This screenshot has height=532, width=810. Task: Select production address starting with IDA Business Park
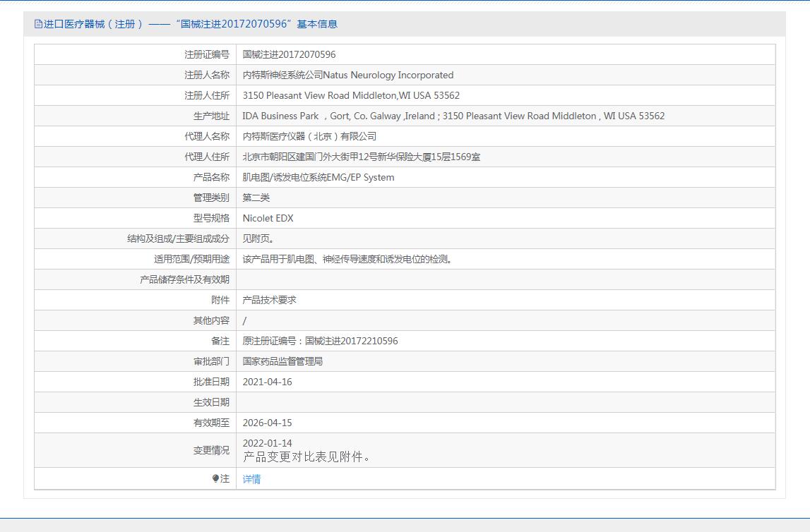(x=453, y=116)
